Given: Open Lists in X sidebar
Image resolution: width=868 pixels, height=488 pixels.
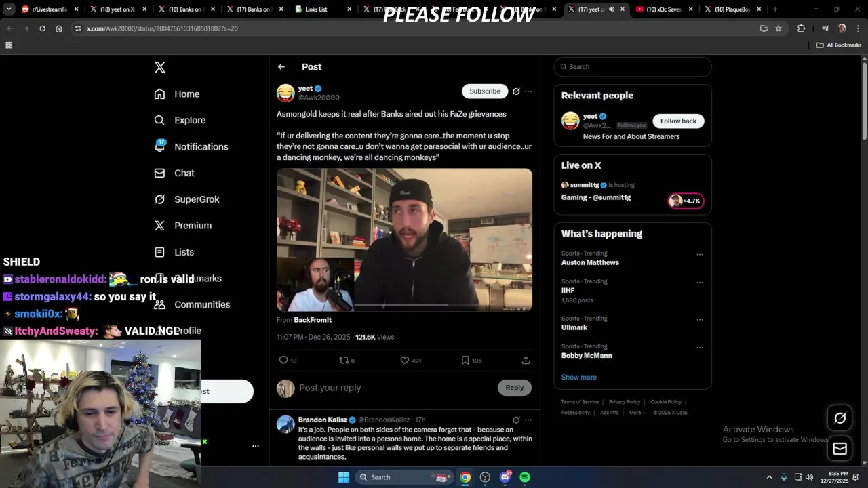Looking at the screenshot, I should 174,252.
